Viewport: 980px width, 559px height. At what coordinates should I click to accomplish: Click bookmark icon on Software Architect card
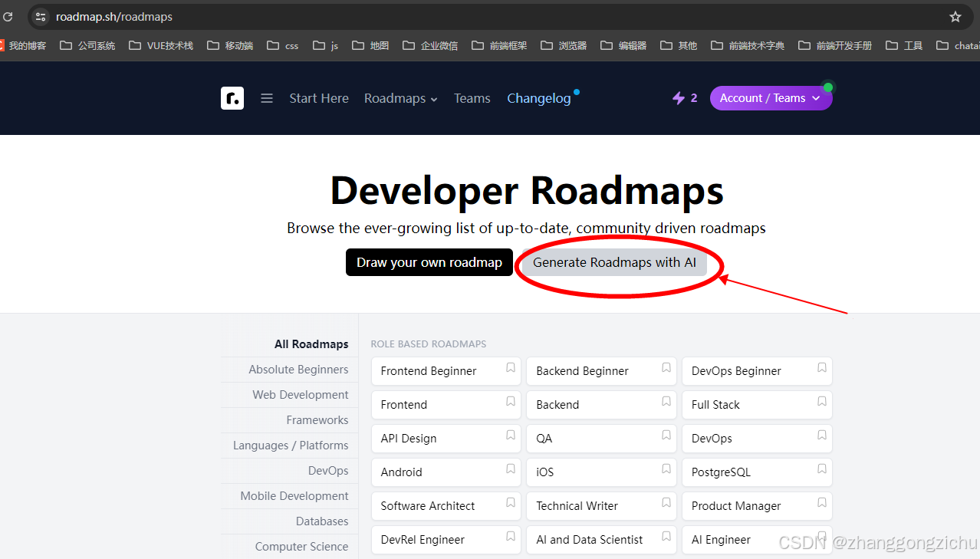click(511, 503)
